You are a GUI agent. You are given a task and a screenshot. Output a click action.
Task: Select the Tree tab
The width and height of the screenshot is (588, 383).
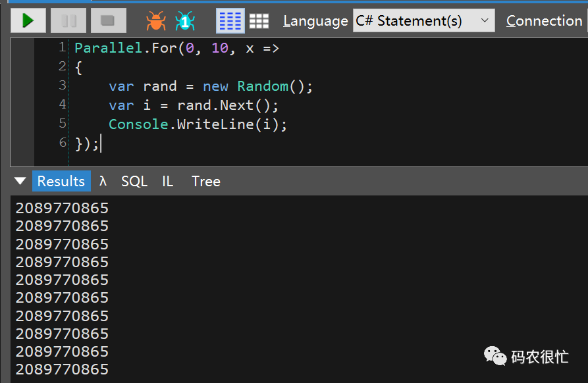click(205, 181)
